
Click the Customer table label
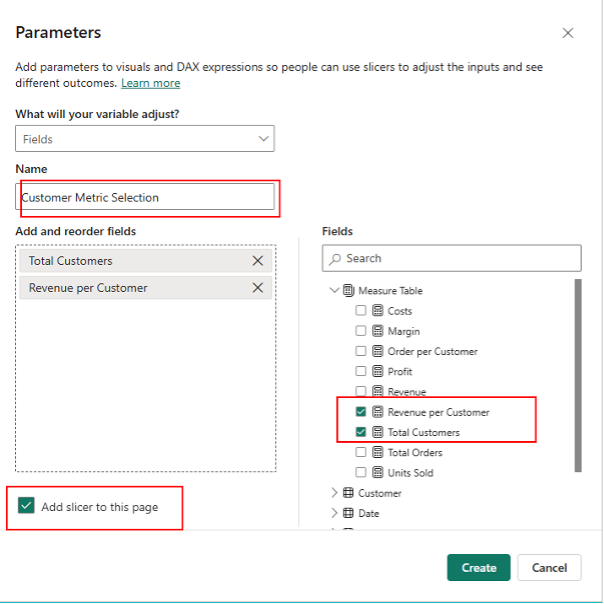(x=380, y=493)
